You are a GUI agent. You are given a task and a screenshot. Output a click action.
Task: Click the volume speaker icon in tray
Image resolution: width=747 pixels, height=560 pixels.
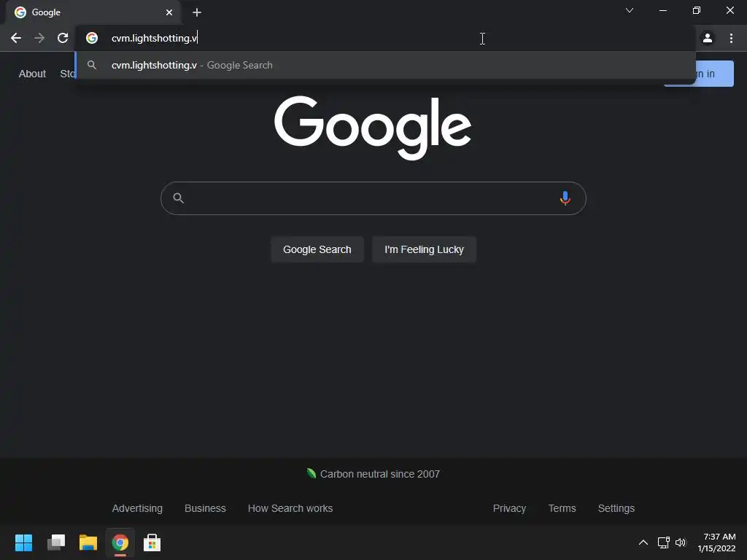click(x=681, y=542)
